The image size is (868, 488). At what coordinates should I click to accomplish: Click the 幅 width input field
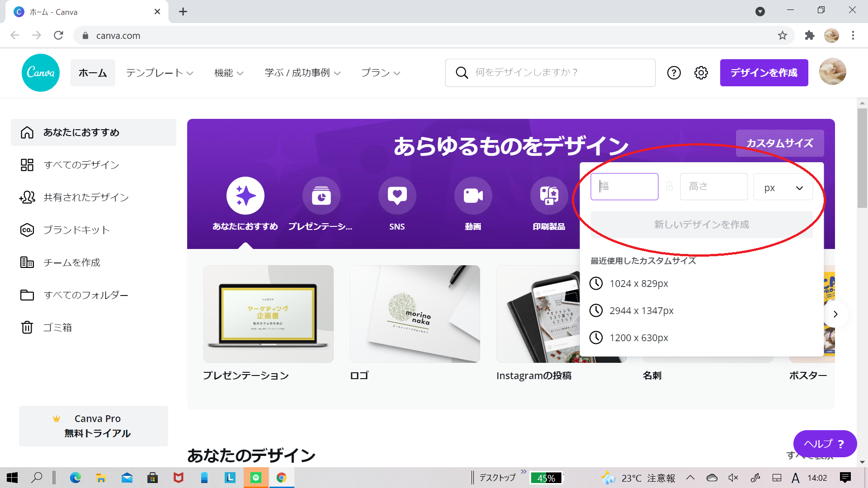(x=624, y=187)
